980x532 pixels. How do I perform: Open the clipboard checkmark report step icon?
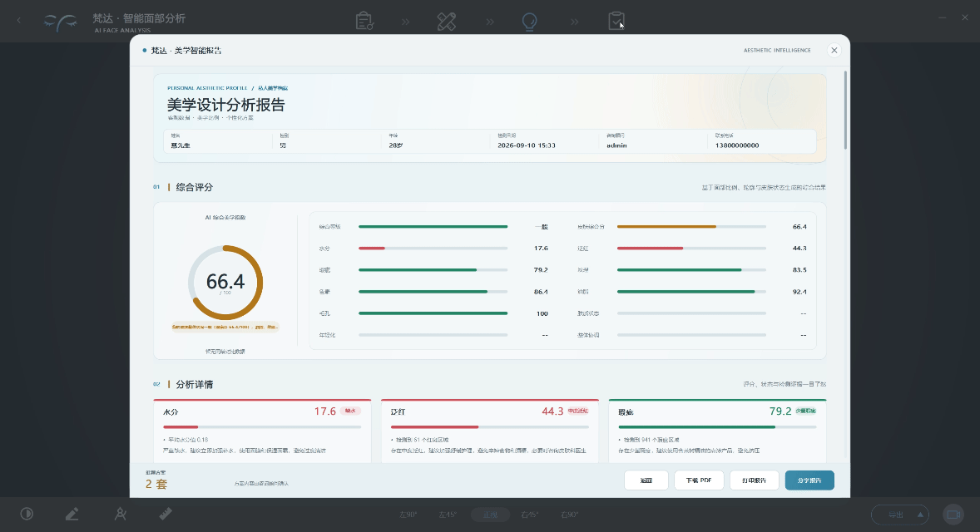coord(616,22)
